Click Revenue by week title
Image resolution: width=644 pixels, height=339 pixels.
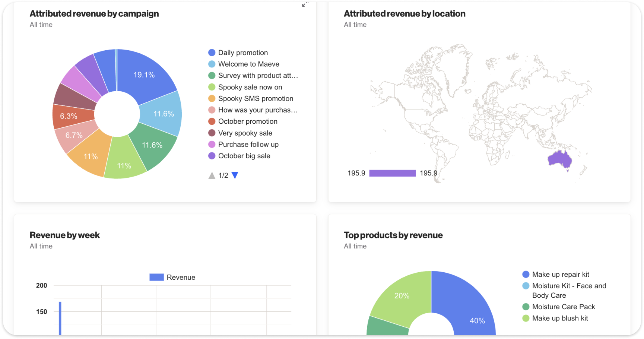click(65, 235)
